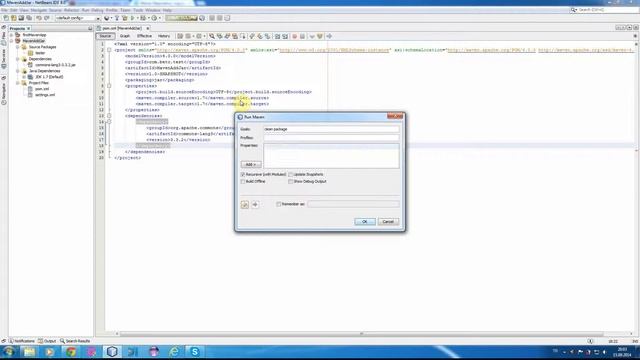Click the NetBeans cube taskbar icon

pyautogui.click(x=112, y=352)
